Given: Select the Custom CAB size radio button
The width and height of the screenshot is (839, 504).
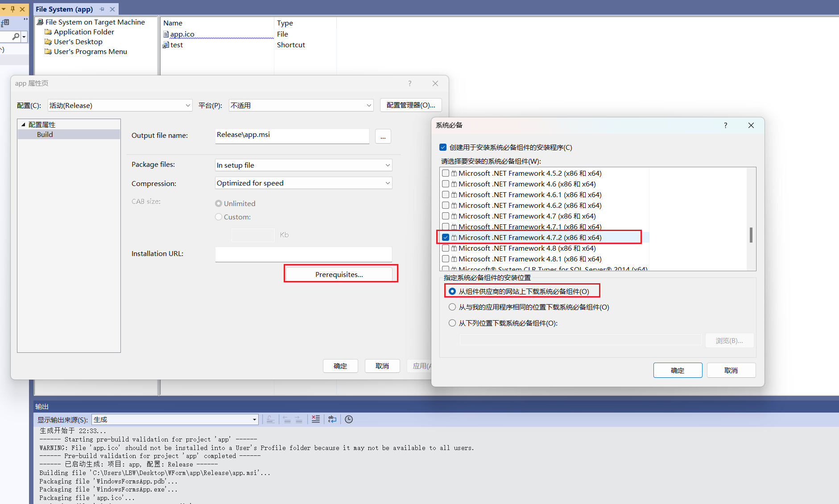Looking at the screenshot, I should [x=219, y=217].
